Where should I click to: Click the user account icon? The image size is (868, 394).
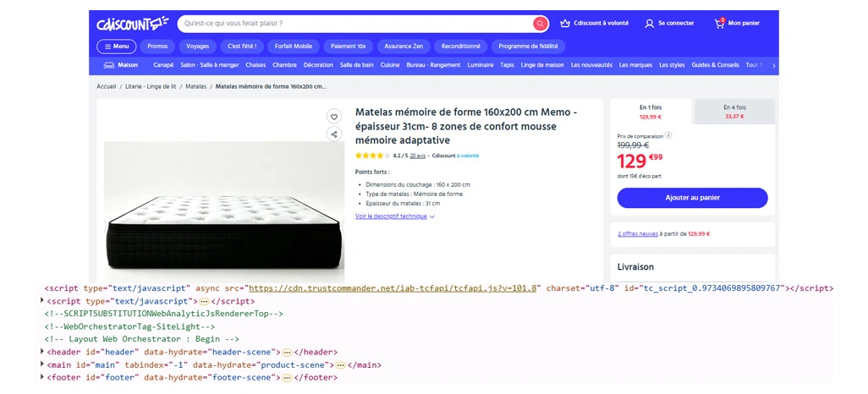click(650, 24)
